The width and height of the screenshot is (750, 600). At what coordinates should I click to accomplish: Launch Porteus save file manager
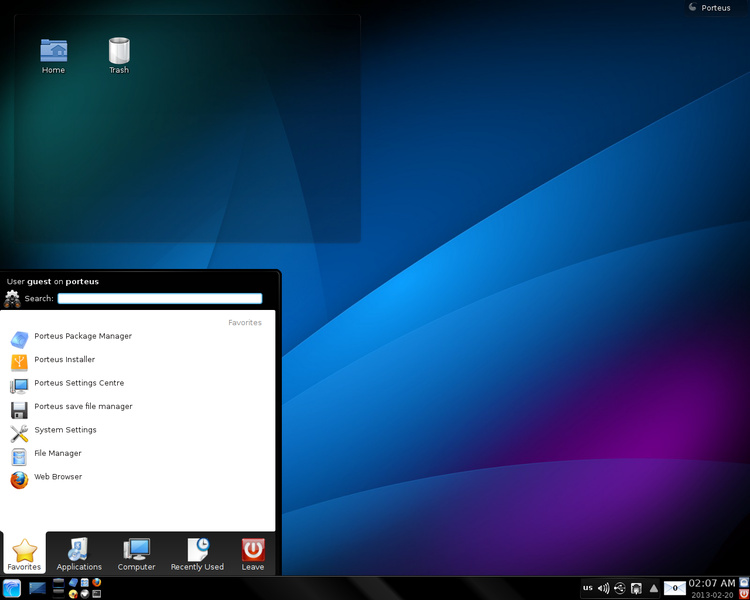[x=137, y=409]
